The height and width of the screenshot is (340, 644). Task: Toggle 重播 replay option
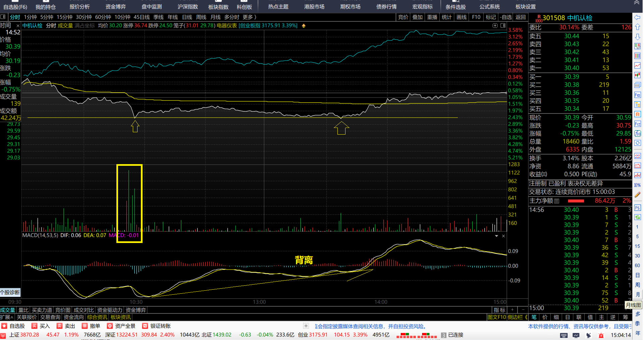pyautogui.click(x=432, y=17)
